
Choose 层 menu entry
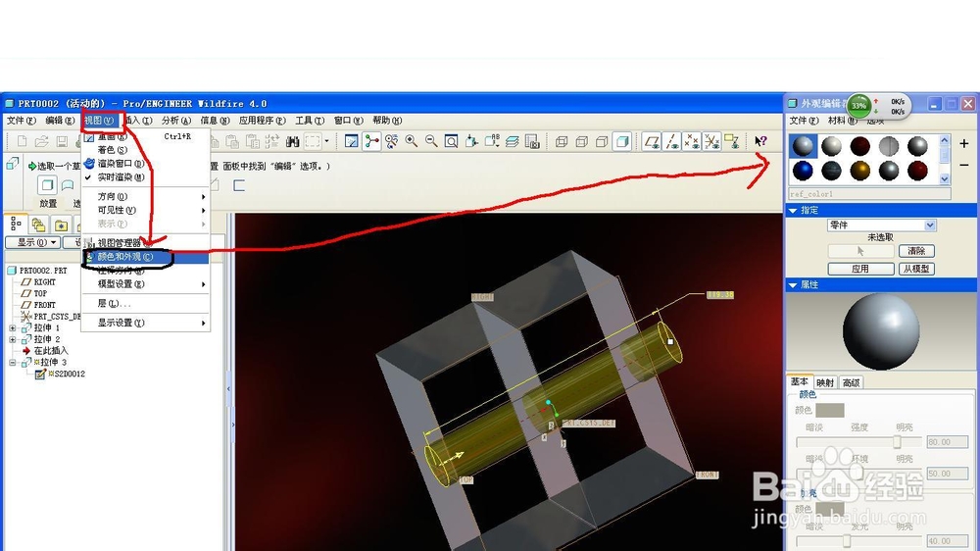(x=146, y=303)
